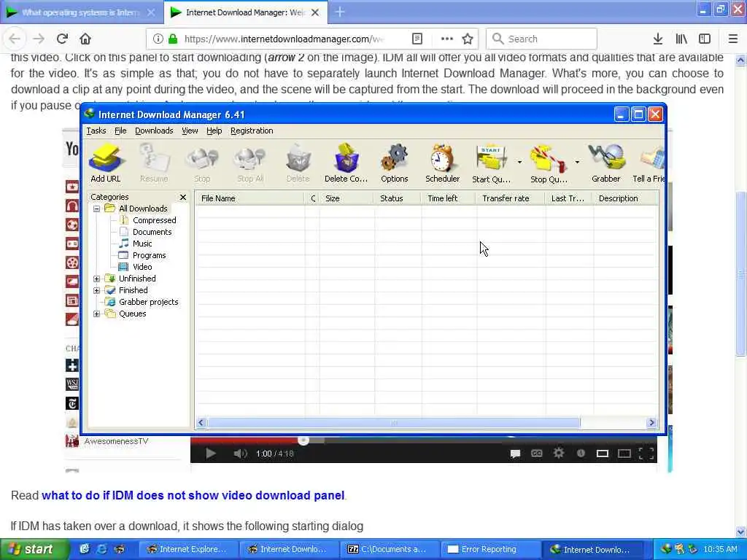747x560 pixels.
Task: Select the Documents category
Action: point(152,232)
